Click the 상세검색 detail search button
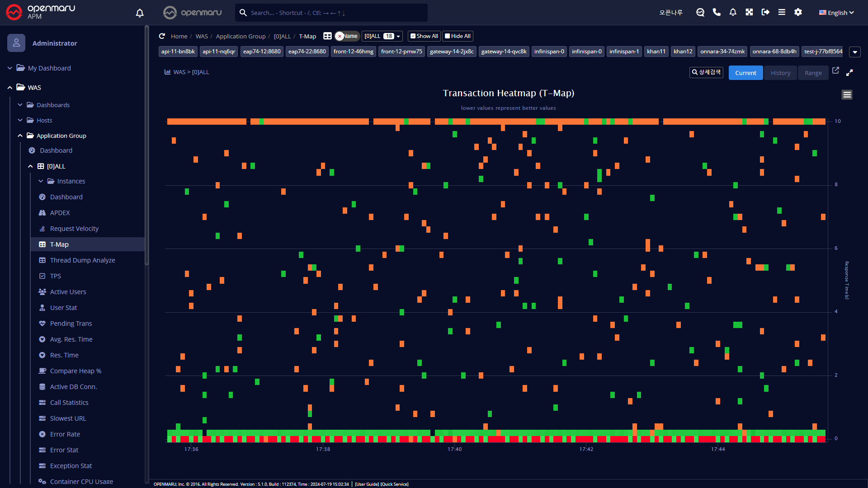 pos(706,72)
